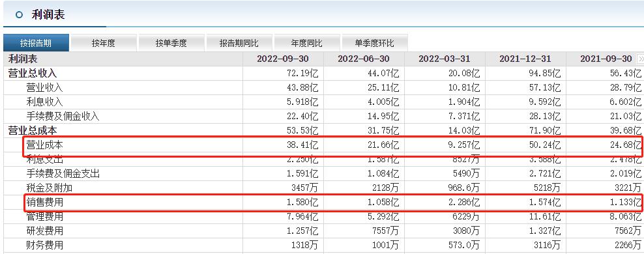Screen dimensions: 644x254
Task: Click the 56.43亿 total revenue cell
Action: 626,74
